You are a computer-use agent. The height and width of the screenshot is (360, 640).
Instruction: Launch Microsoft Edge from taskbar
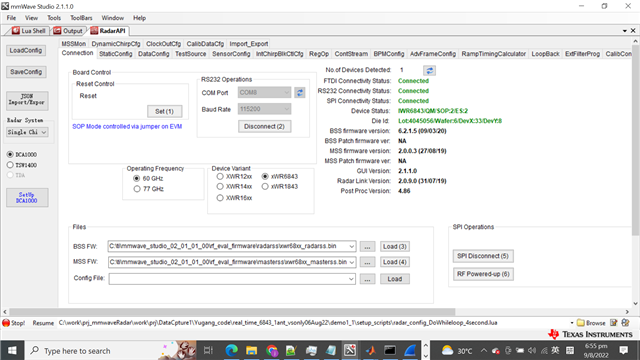(231, 351)
